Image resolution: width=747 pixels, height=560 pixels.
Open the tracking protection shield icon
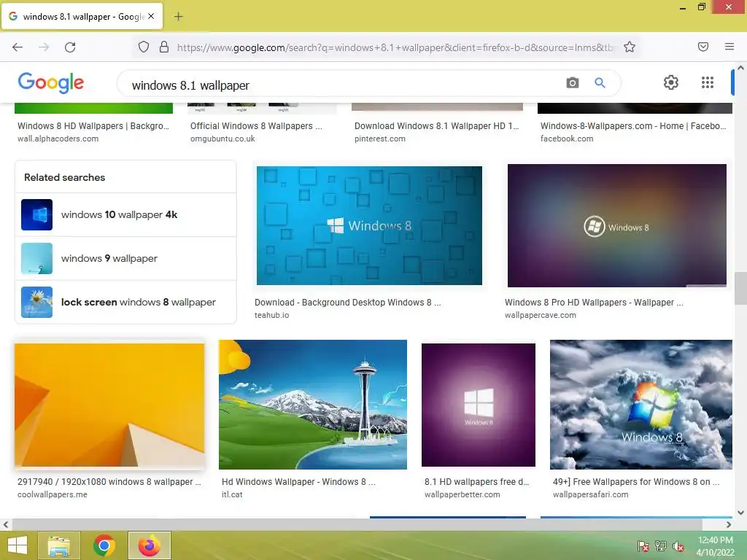coord(144,47)
